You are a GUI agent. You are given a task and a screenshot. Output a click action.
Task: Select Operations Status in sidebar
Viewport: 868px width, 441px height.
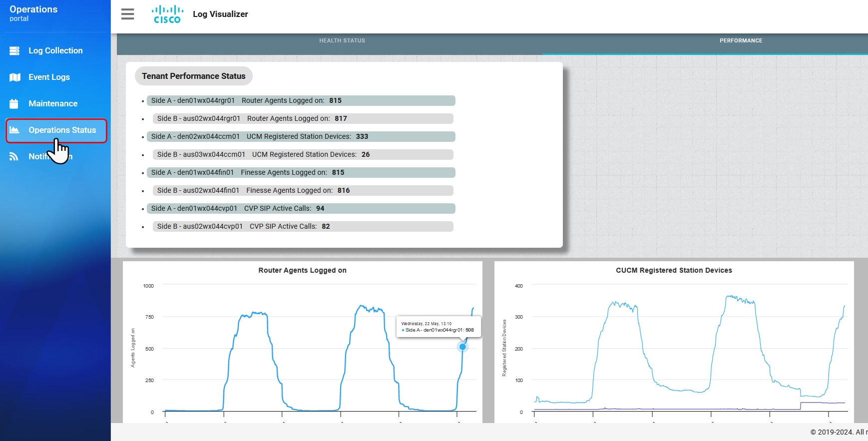pyautogui.click(x=56, y=130)
